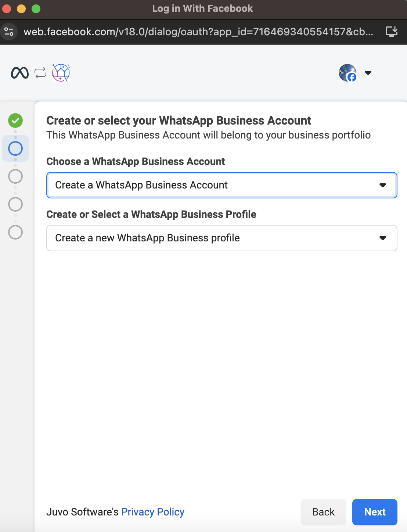Click the Facebook profile avatar
The width and height of the screenshot is (407, 532).
(x=347, y=73)
